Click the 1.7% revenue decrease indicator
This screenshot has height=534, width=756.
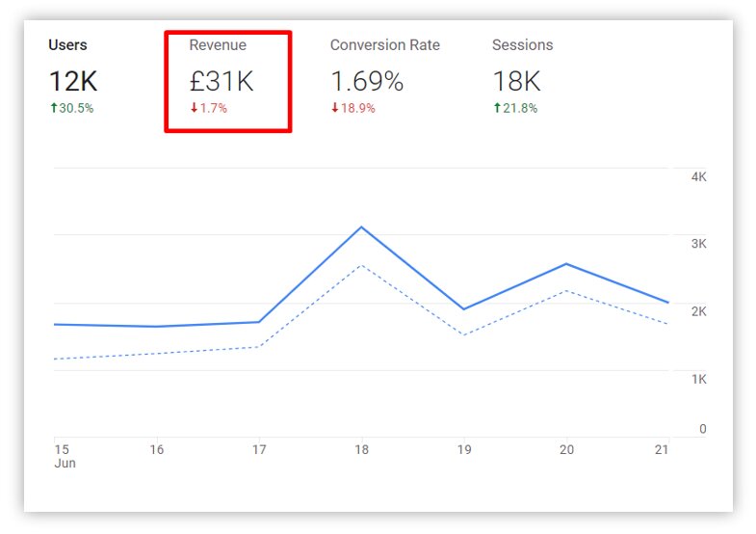click(x=209, y=108)
